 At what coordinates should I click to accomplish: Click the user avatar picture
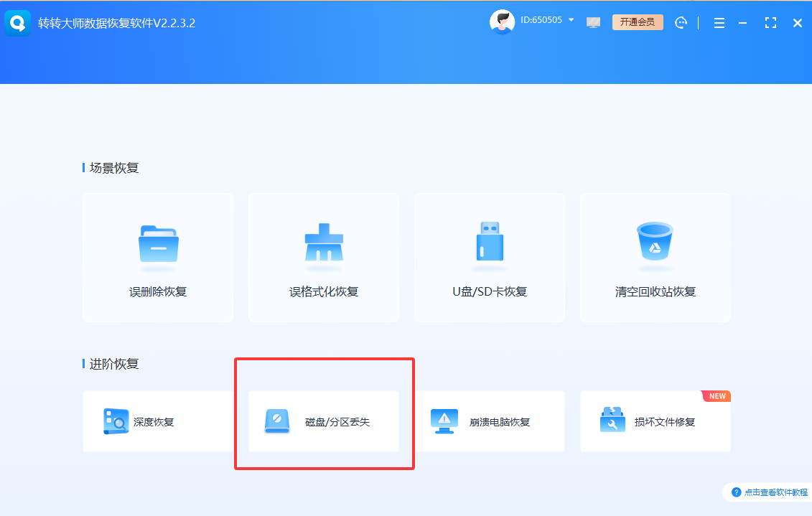tap(503, 21)
